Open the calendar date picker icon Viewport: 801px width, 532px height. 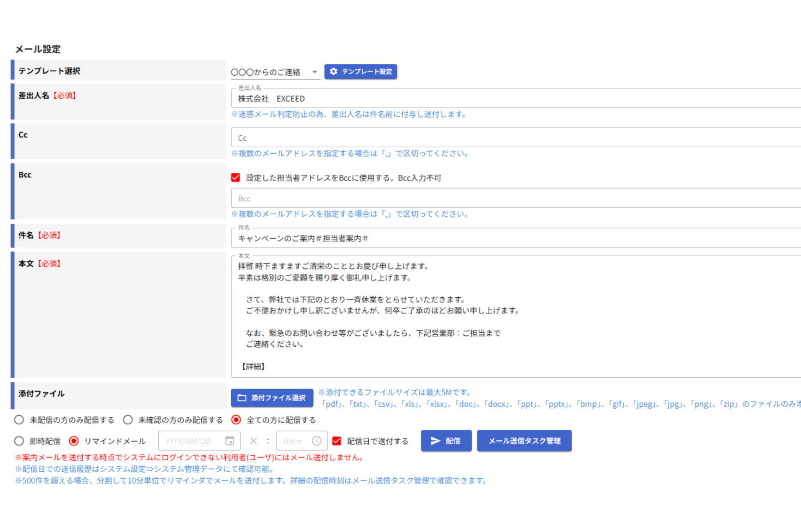point(230,441)
